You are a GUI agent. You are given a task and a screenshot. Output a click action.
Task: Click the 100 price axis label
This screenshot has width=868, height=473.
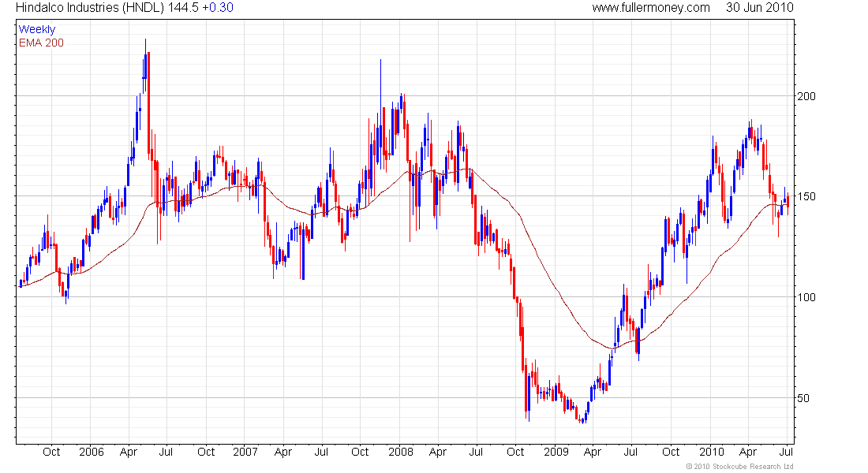[806, 297]
